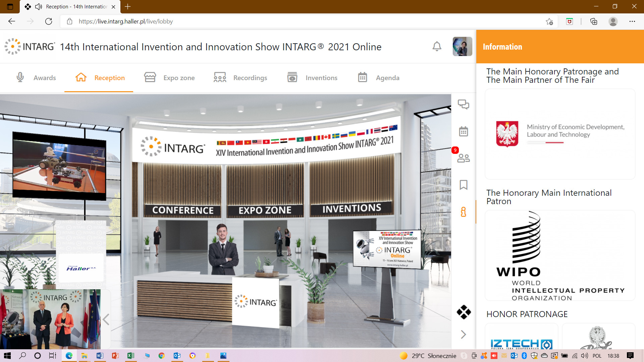This screenshot has height=362, width=644.
Task: Open the bookmark sidebar icon
Action: coord(464,185)
